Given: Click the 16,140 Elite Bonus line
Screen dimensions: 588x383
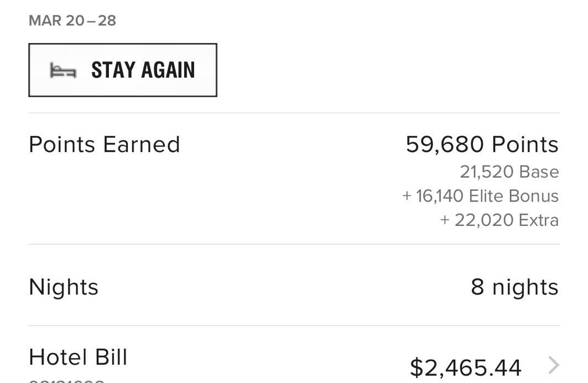Looking at the screenshot, I should pos(480,196).
